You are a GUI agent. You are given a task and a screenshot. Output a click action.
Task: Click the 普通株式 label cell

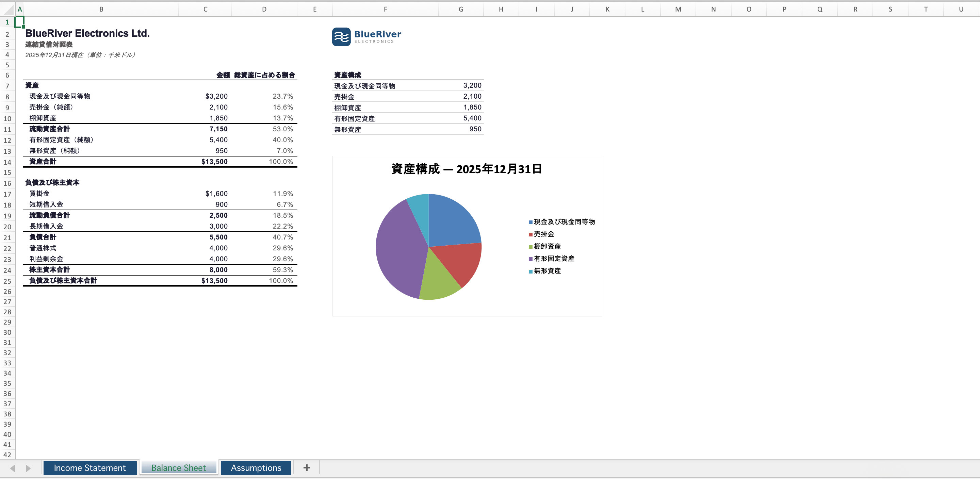[43, 248]
